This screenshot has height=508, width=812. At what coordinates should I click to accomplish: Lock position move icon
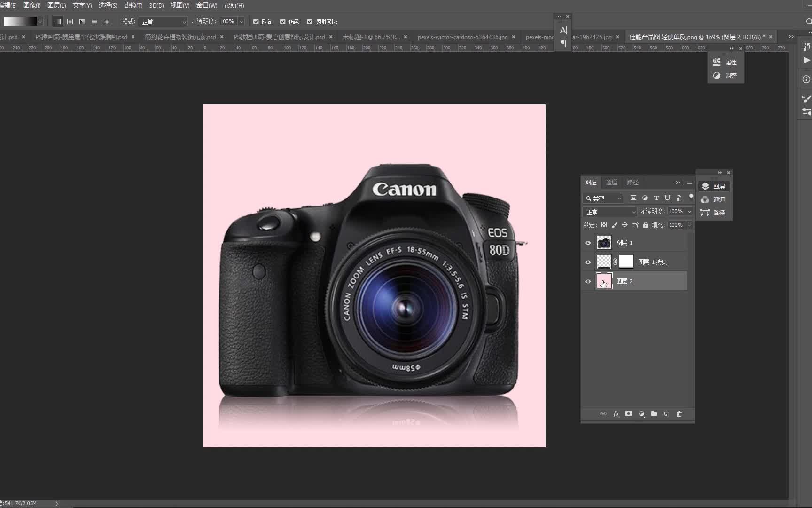[625, 225]
